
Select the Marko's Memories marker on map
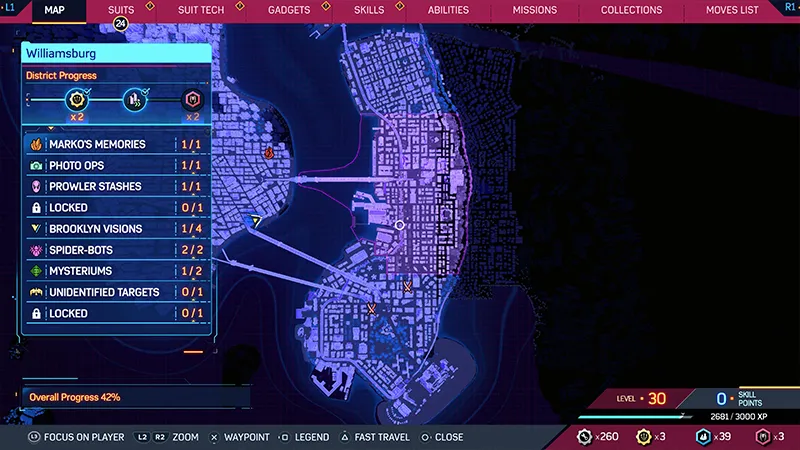click(x=269, y=152)
